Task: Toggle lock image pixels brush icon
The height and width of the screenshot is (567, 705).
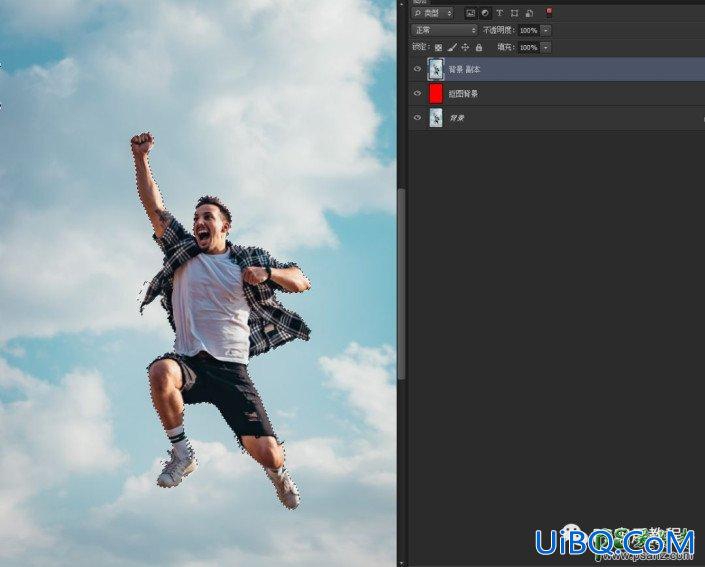Action: coord(452,47)
